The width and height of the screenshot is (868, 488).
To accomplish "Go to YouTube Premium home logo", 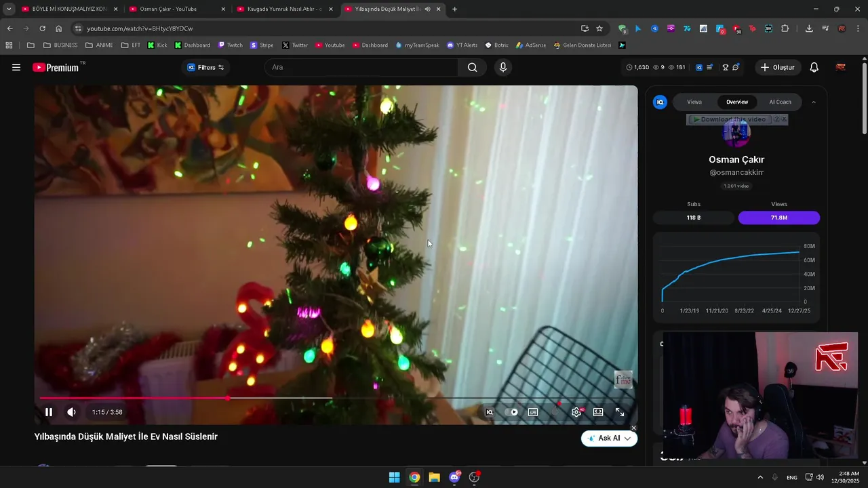I will click(58, 67).
